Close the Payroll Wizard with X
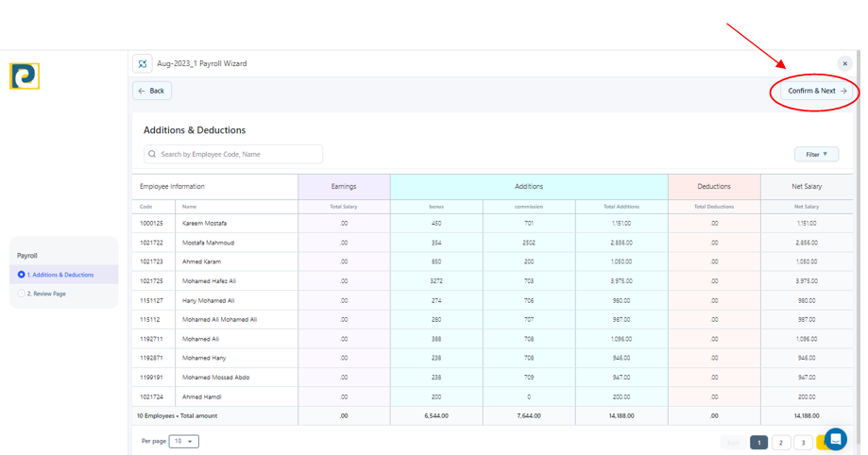The width and height of the screenshot is (868, 455). point(844,64)
